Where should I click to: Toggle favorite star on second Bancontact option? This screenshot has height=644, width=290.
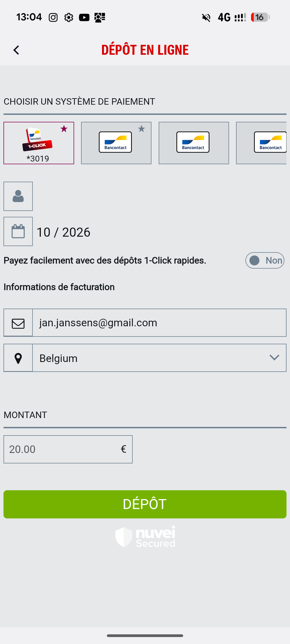[142, 129]
